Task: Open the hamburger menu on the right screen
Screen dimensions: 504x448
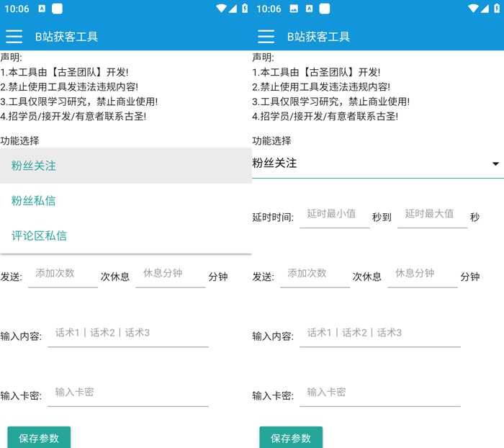Action: [266, 37]
